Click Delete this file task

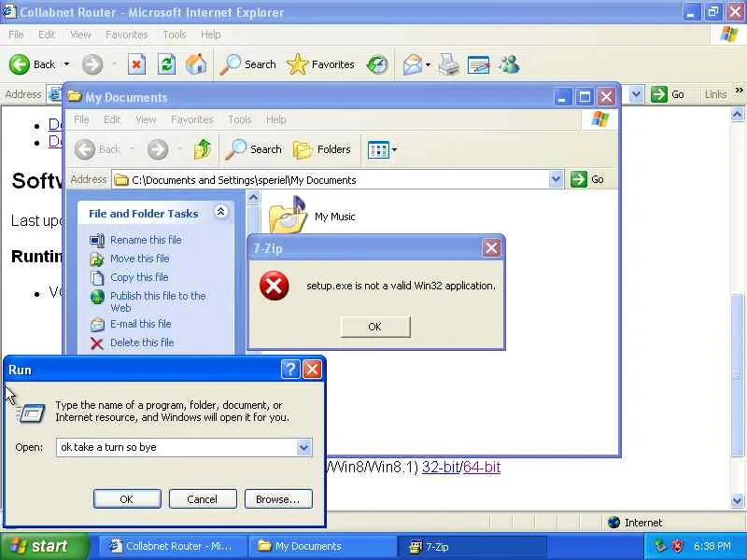point(142,343)
